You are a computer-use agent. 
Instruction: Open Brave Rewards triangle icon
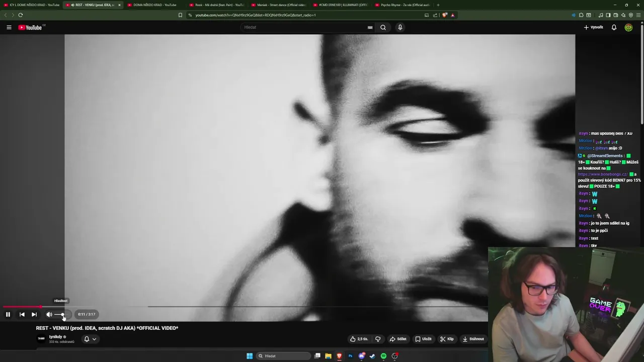(452, 15)
